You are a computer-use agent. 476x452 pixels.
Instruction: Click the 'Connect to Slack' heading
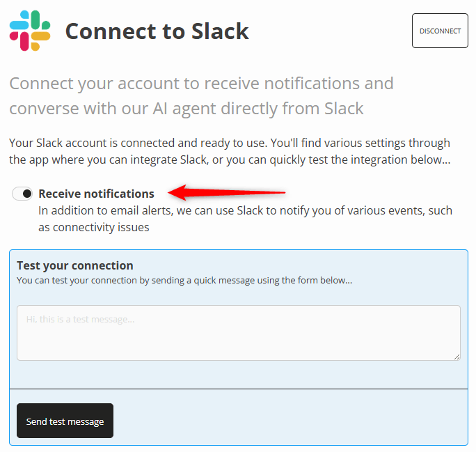tap(157, 31)
